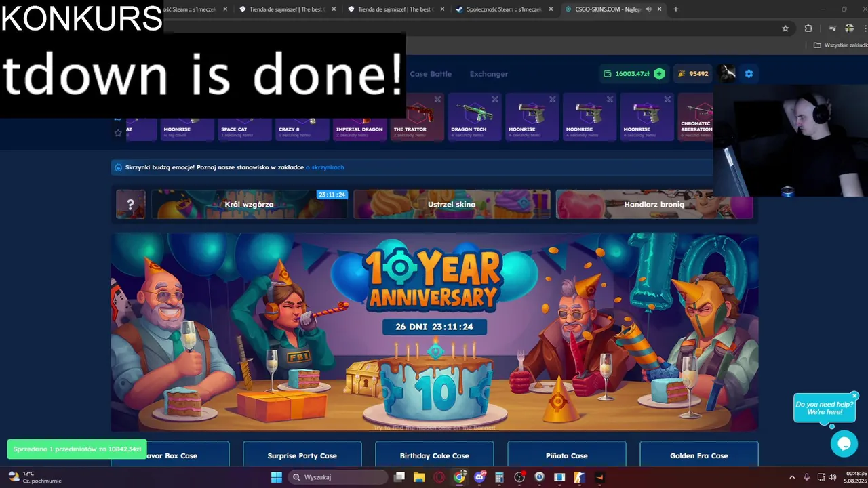This screenshot has height=488, width=868.
Task: Open a new browser tab
Action: pyautogui.click(x=675, y=9)
